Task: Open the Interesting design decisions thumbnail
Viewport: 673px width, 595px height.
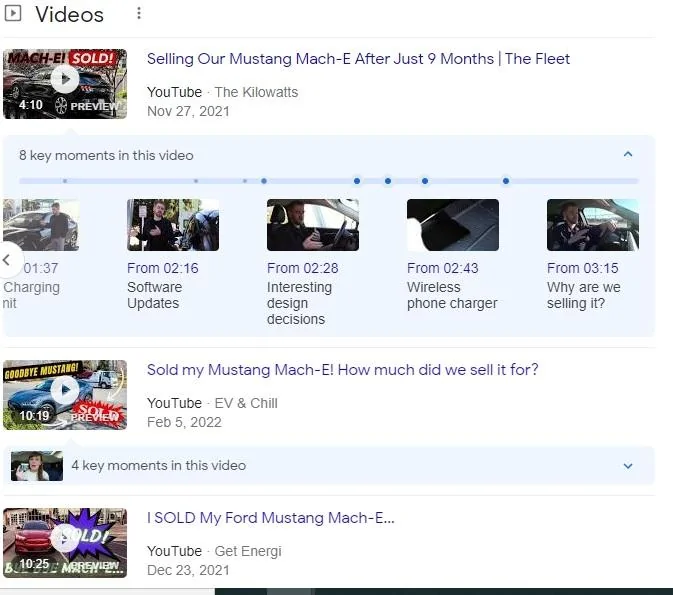Action: tap(313, 225)
